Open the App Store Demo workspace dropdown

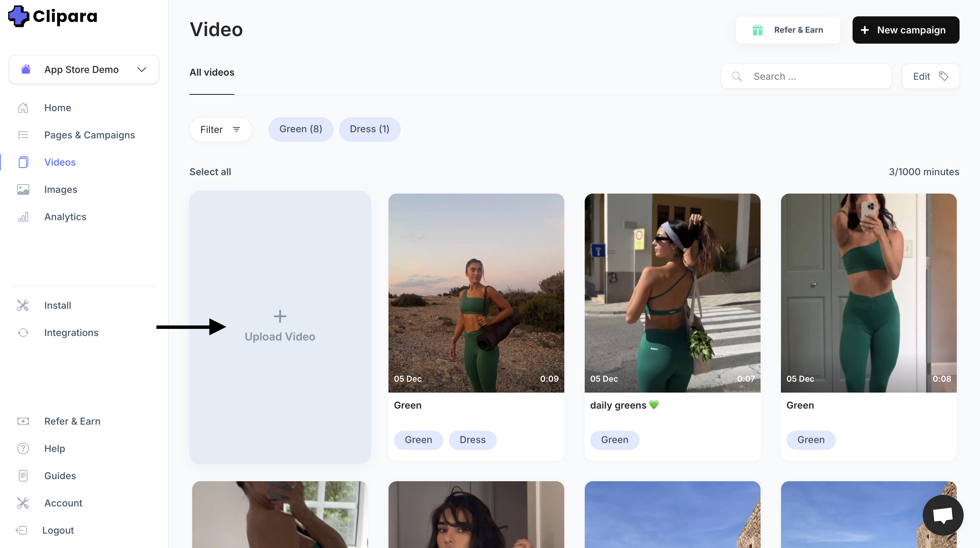coord(84,70)
